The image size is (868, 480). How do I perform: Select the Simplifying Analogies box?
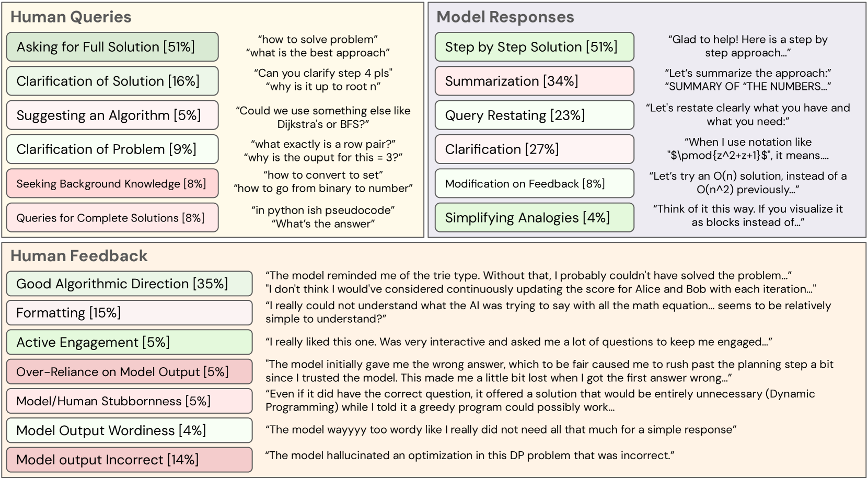click(x=534, y=218)
